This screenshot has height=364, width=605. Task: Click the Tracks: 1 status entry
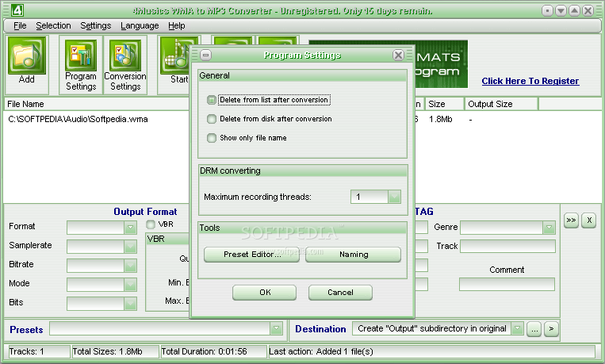pyautogui.click(x=39, y=351)
